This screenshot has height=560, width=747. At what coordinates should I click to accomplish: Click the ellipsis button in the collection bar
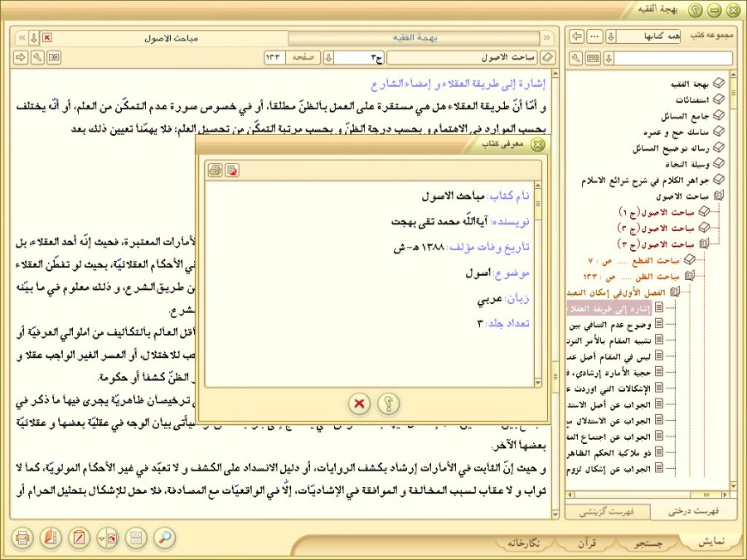pyautogui.click(x=594, y=36)
